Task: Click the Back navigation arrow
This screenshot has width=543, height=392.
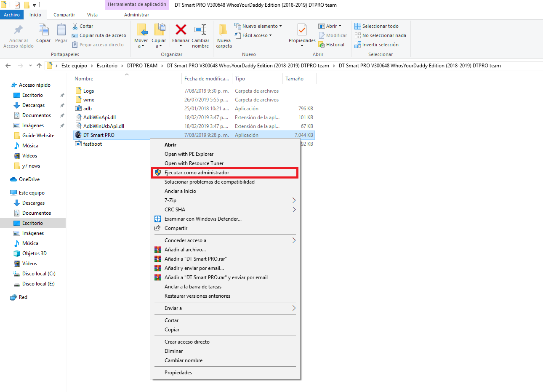Action: pos(8,66)
